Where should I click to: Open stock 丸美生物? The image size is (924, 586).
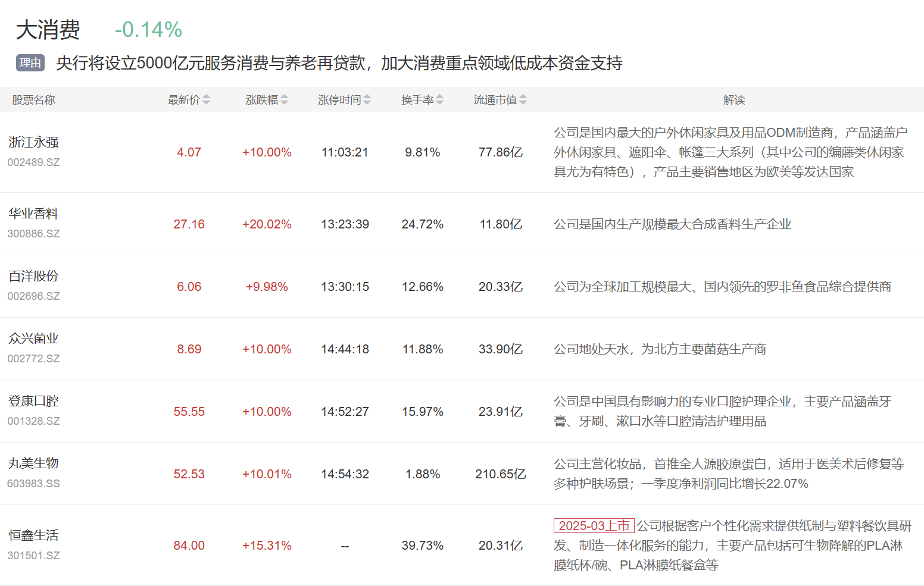[33, 463]
